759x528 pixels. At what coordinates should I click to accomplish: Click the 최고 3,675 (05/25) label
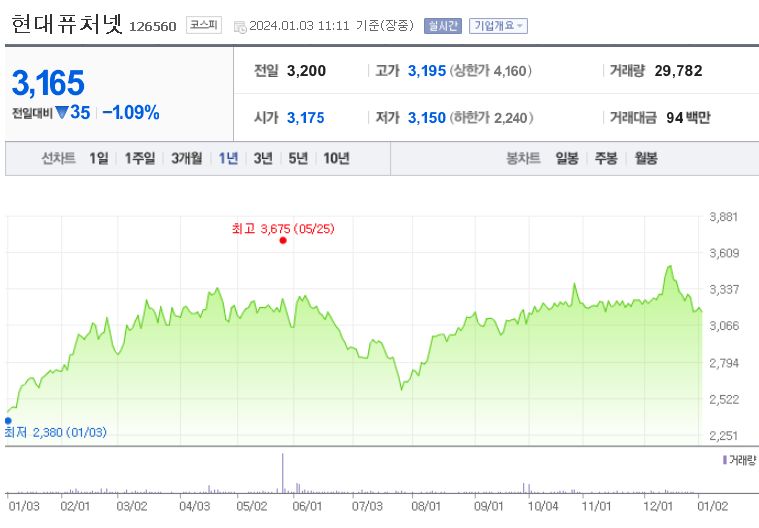coord(283,228)
